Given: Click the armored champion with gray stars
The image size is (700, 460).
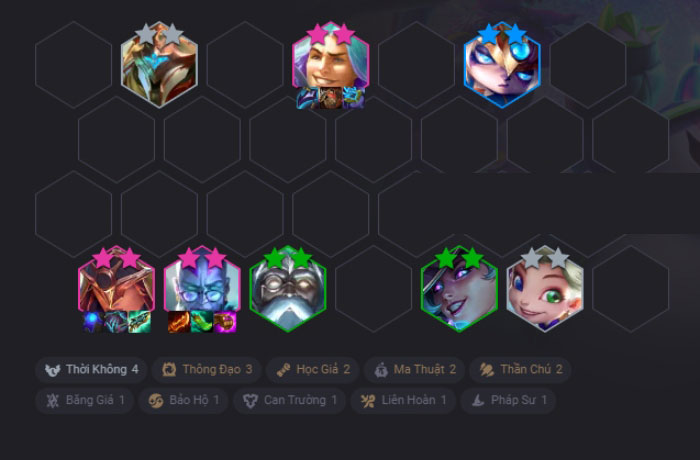Looking at the screenshot, I should click(159, 65).
